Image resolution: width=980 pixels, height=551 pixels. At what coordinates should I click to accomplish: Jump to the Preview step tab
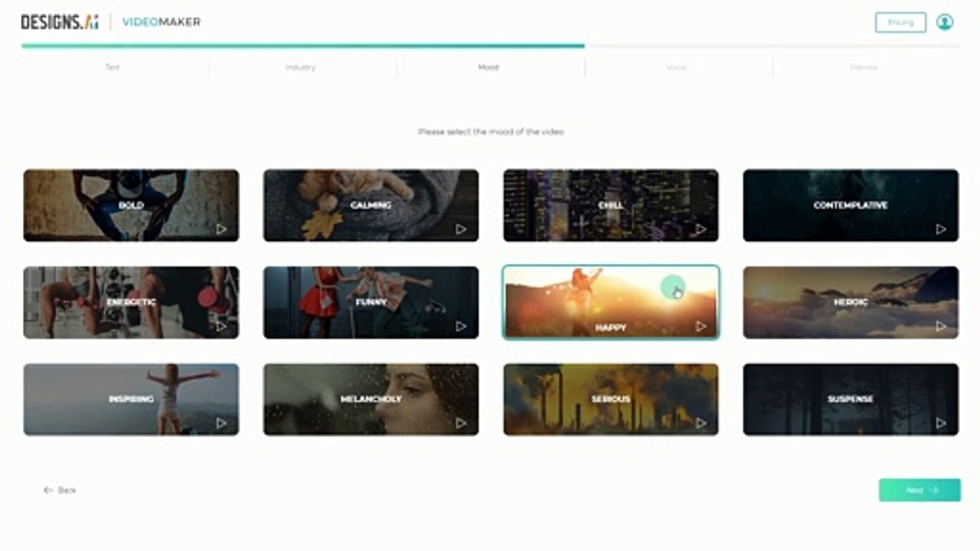tap(864, 67)
